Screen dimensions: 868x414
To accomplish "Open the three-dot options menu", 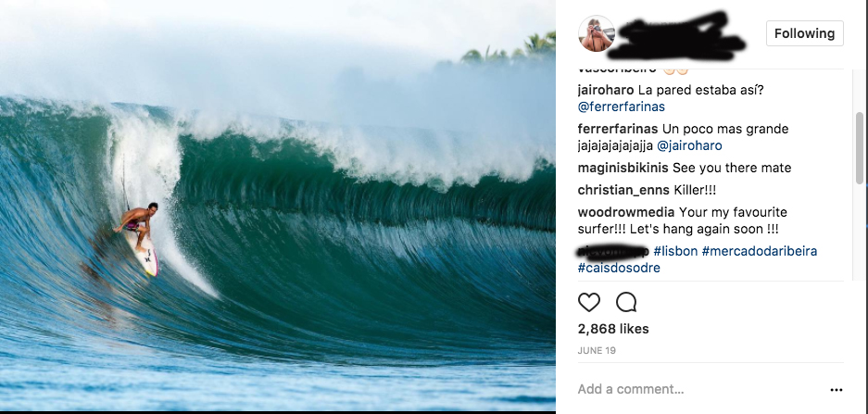I will (836, 390).
